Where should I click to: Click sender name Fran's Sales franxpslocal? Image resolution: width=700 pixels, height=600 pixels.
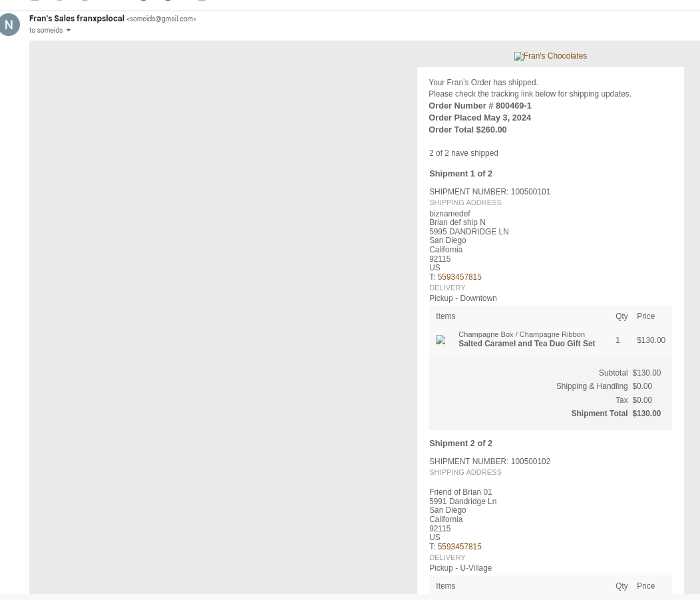[77, 19]
